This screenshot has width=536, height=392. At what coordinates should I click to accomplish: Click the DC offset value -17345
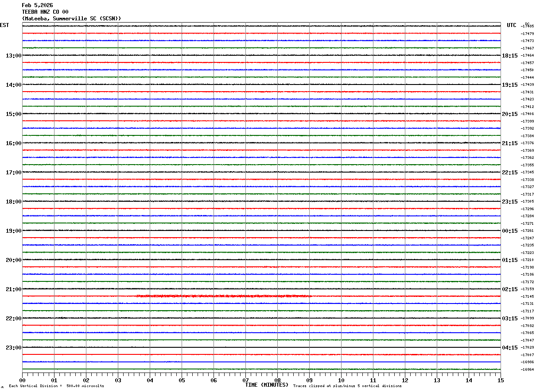[x=528, y=173]
